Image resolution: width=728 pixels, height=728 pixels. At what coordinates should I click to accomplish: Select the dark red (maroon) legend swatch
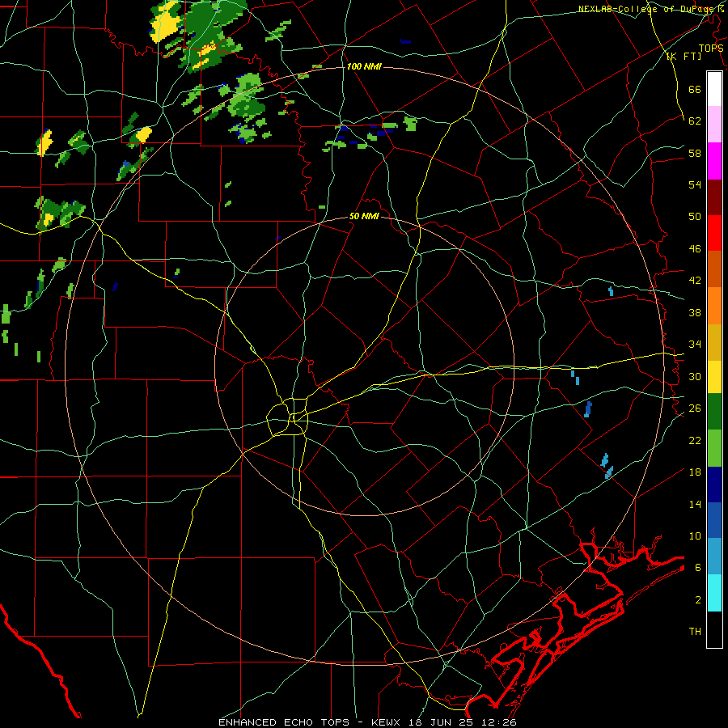pos(714,197)
